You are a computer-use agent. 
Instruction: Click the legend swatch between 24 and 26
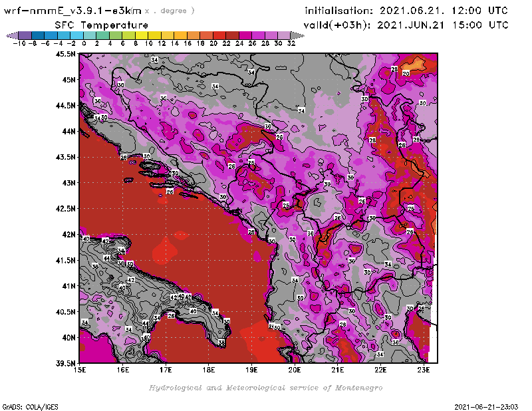(245, 36)
